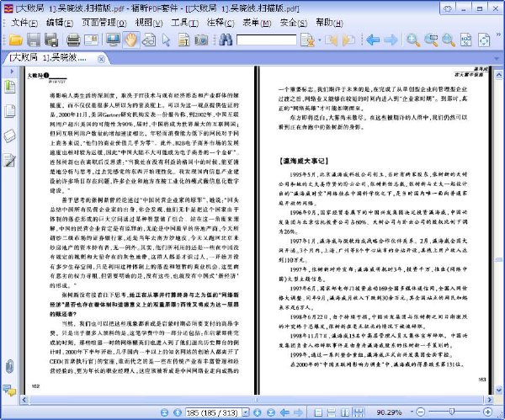Click the zoom slider handle
Image resolution: width=505 pixels, height=420 pixels.
coord(451,412)
